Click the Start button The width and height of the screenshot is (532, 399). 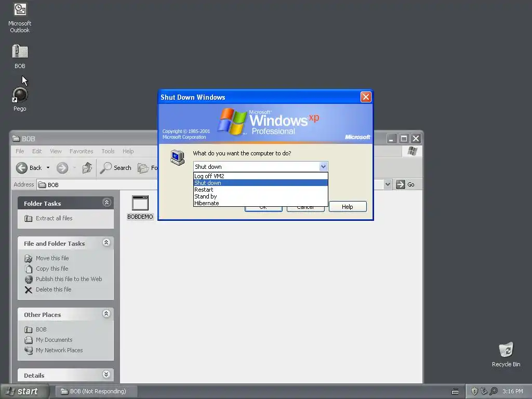(24, 391)
